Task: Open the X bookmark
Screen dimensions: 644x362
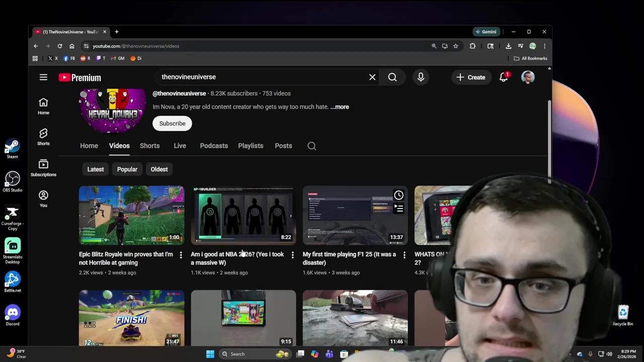Action: pyautogui.click(x=52, y=58)
